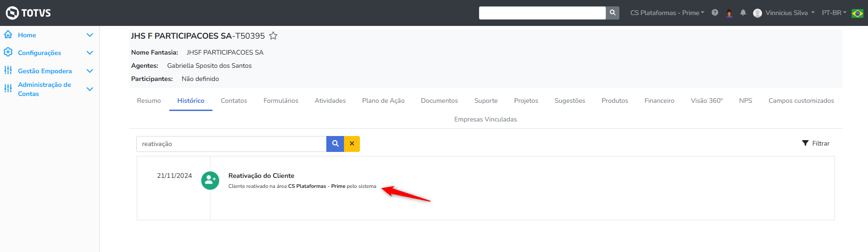The image size is (868, 252).
Task: Open the CS Plataformas - Prime dropdown
Action: (x=667, y=13)
